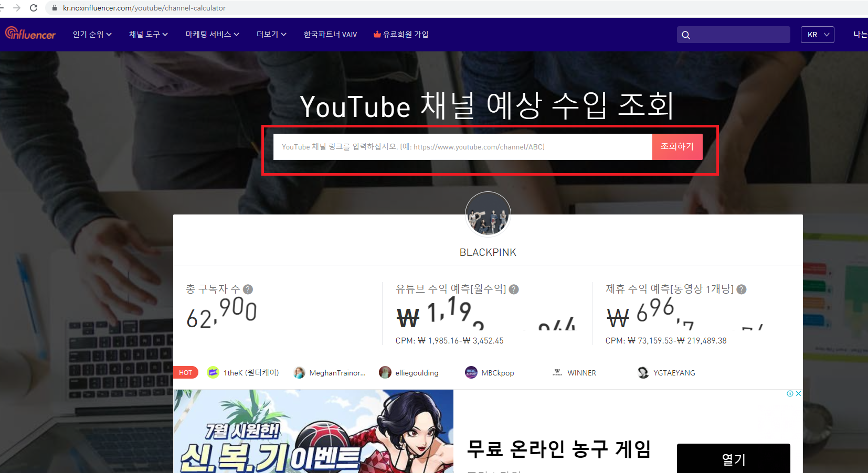Image resolution: width=868 pixels, height=473 pixels.
Task: Expand the 더보기 menu
Action: [271, 34]
